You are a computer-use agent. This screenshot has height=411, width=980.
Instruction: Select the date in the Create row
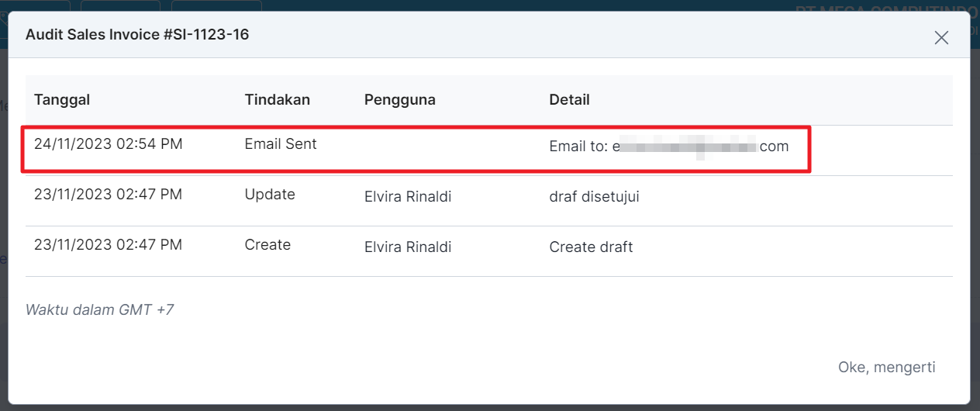pos(109,245)
